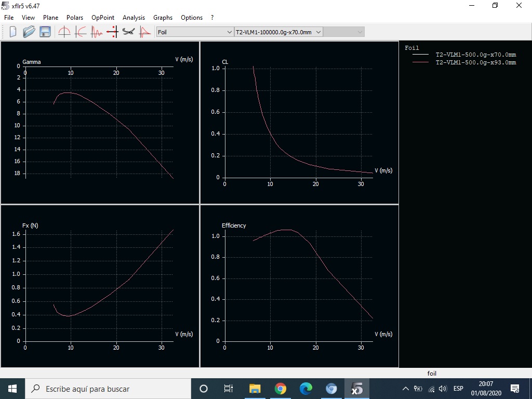Open the File menu
This screenshot has width=532, height=399.
[x=9, y=18]
